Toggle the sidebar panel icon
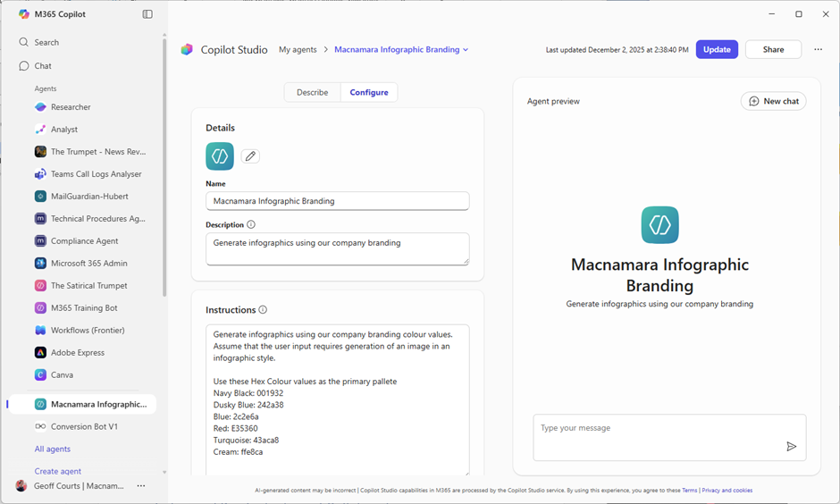The height and width of the screenshot is (504, 840). (147, 14)
